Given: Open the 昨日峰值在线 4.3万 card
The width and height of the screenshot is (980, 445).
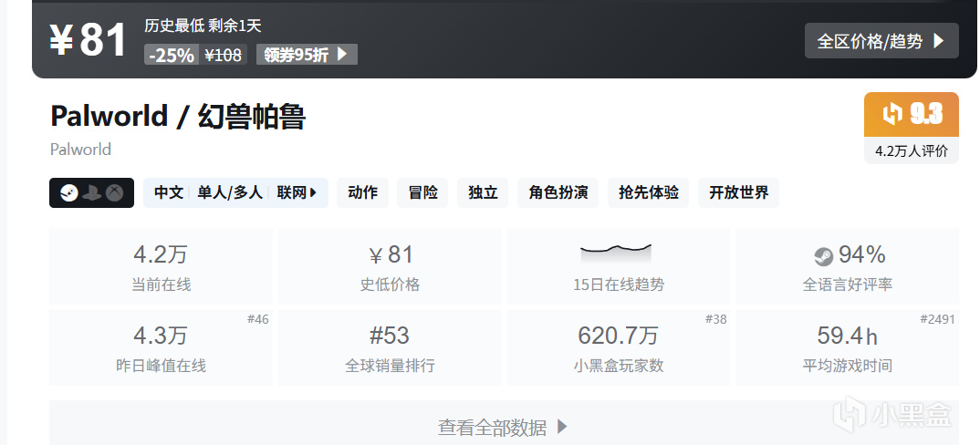Looking at the screenshot, I should click(161, 347).
